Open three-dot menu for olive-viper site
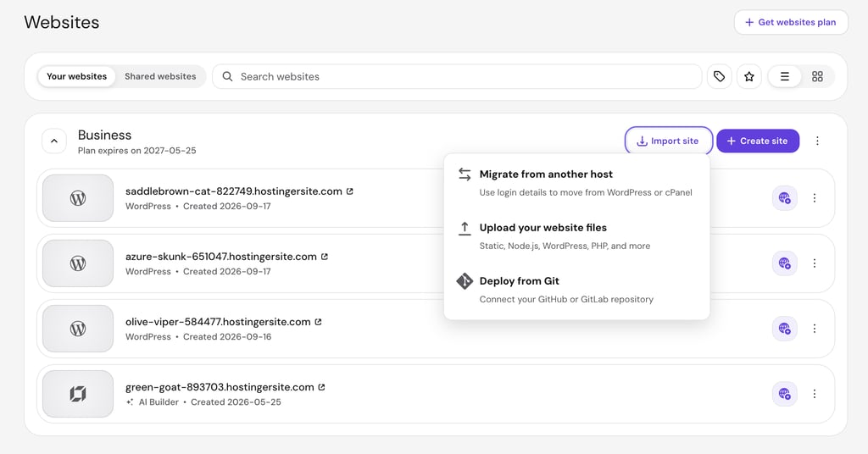Viewport: 868px width, 454px height. click(x=815, y=329)
